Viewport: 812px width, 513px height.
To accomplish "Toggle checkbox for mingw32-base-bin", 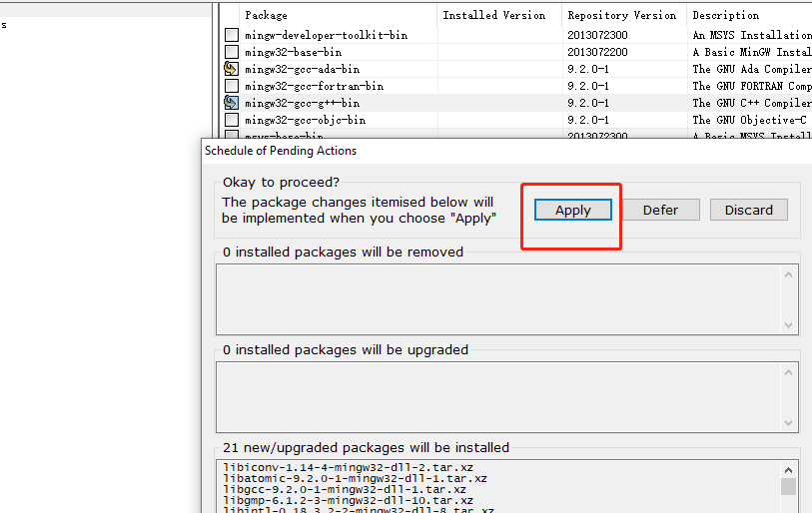I will pos(232,52).
